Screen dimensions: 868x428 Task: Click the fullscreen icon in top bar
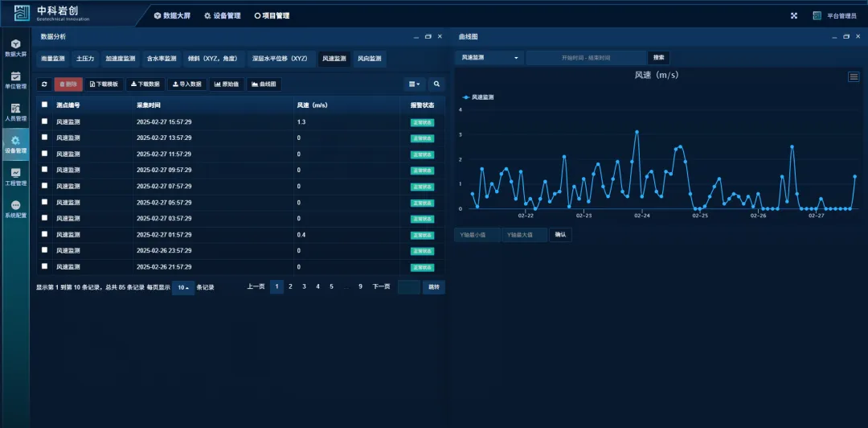pos(794,15)
